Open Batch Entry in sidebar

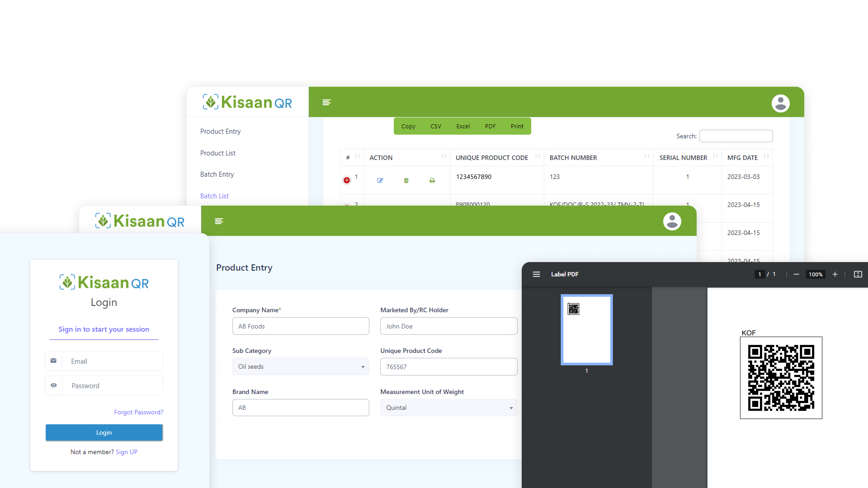pyautogui.click(x=217, y=174)
